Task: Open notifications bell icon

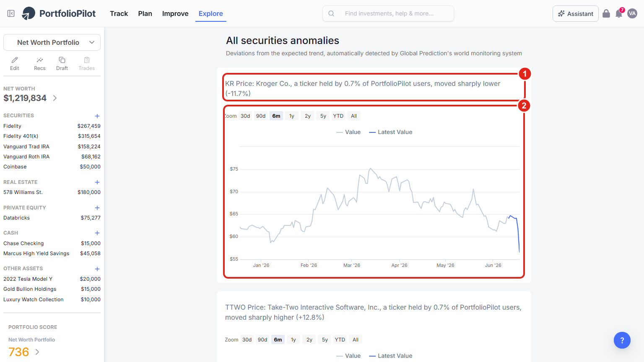Action: (x=619, y=13)
